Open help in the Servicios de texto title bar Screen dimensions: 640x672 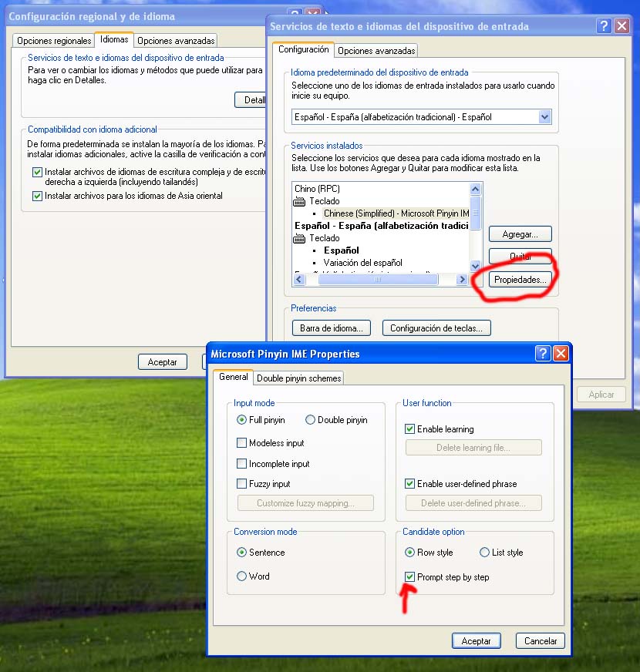(604, 26)
